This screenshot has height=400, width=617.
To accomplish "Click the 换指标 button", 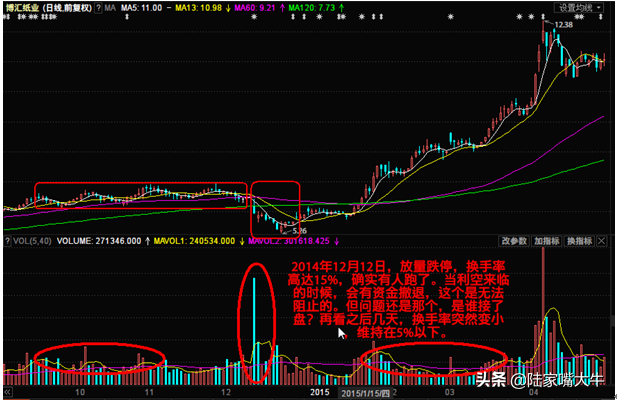I will click(x=579, y=241).
